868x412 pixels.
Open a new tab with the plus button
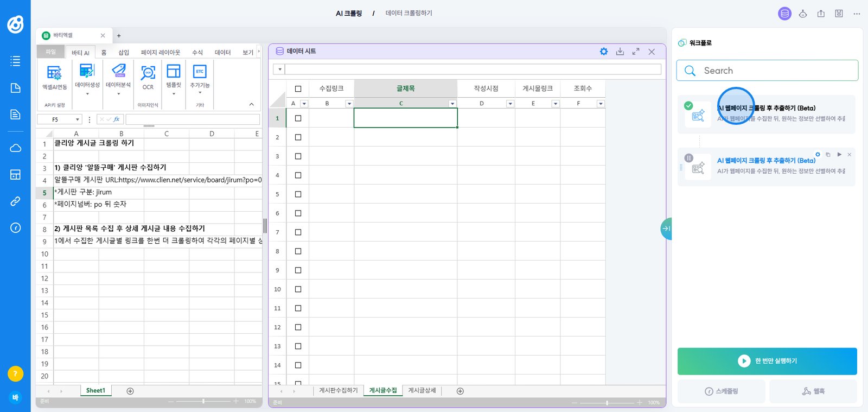(119, 36)
